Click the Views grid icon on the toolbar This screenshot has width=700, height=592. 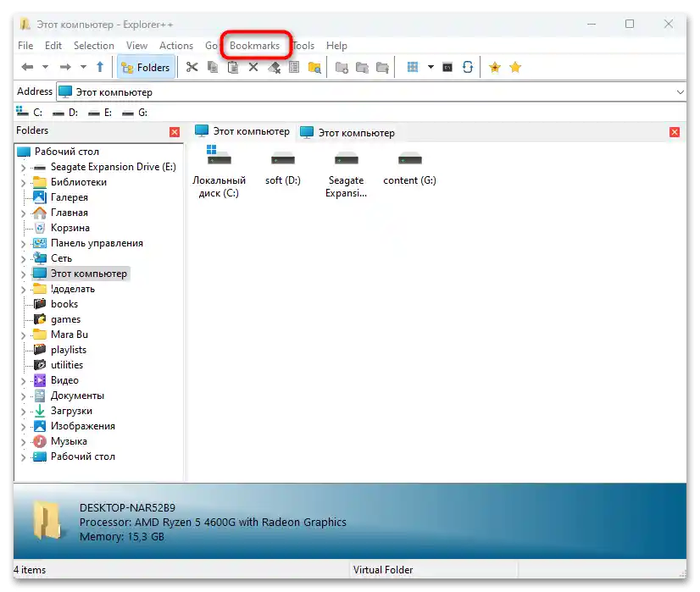click(x=414, y=67)
